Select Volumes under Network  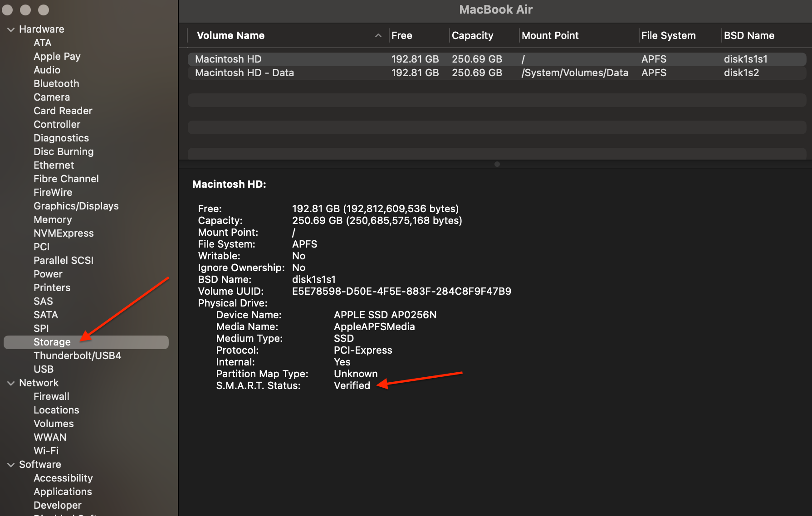(x=54, y=424)
